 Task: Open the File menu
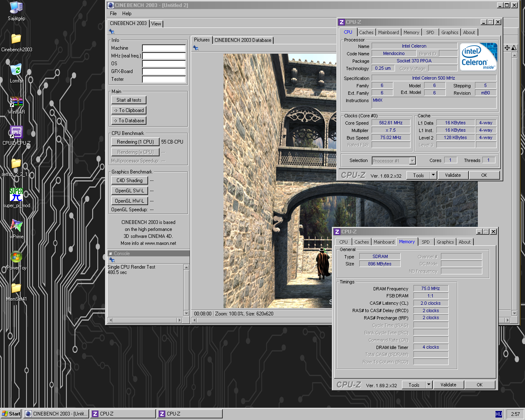click(x=113, y=14)
